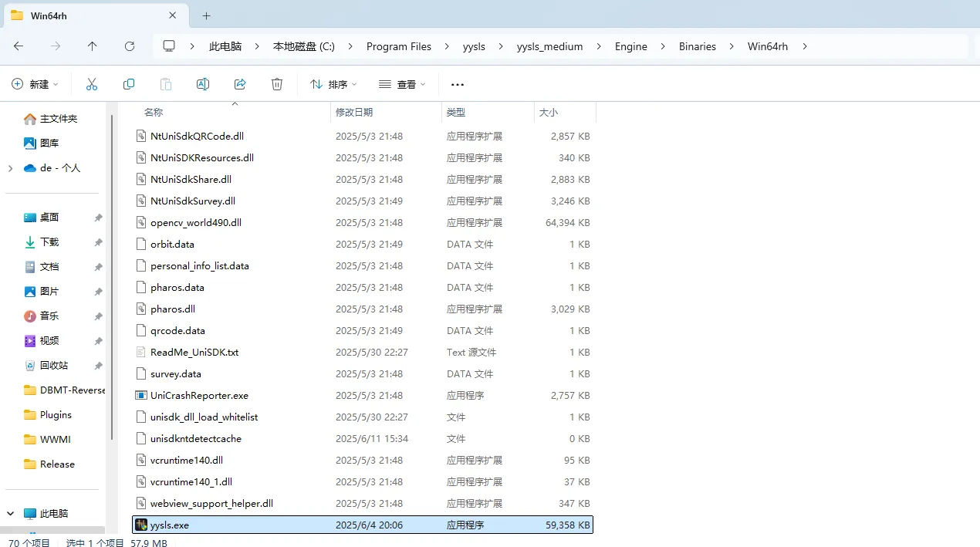980x547 pixels.
Task: Open 文档 documents in sidebar
Action: click(49, 266)
